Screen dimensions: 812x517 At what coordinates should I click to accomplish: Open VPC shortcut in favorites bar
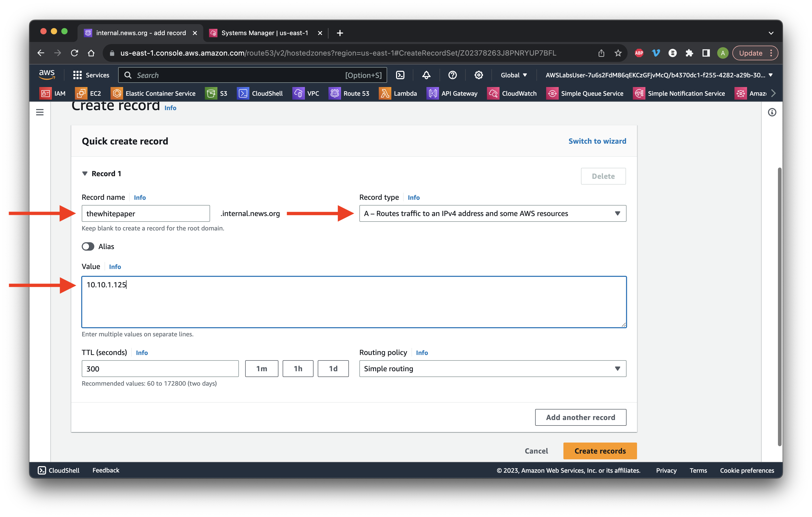[306, 94]
